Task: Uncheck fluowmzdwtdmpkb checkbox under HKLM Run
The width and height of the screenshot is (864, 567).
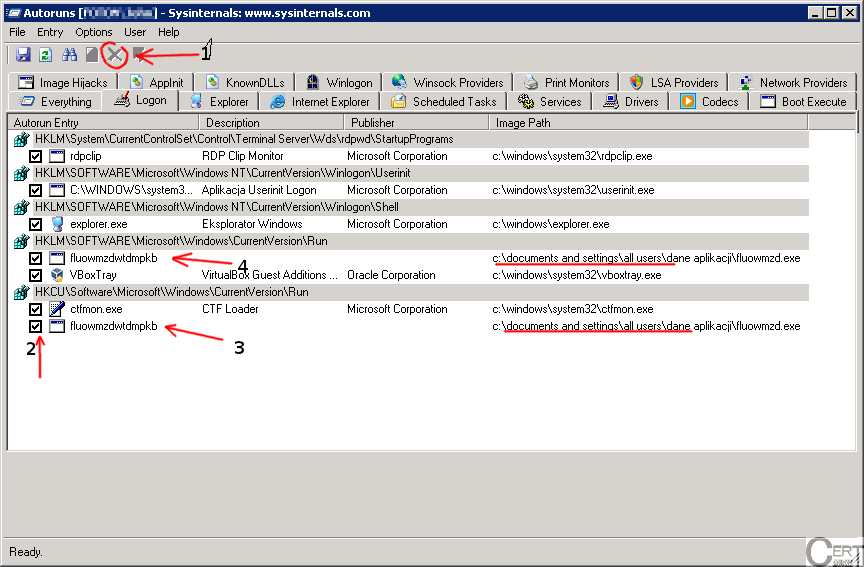Action: point(35,258)
